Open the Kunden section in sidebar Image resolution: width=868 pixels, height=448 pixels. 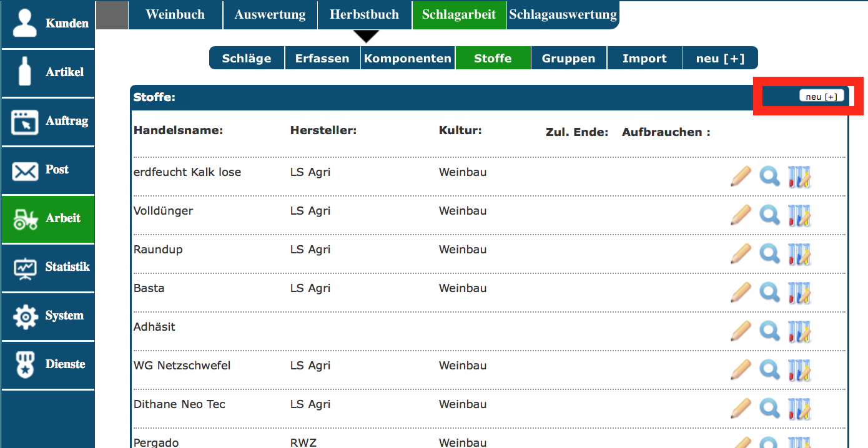click(48, 24)
